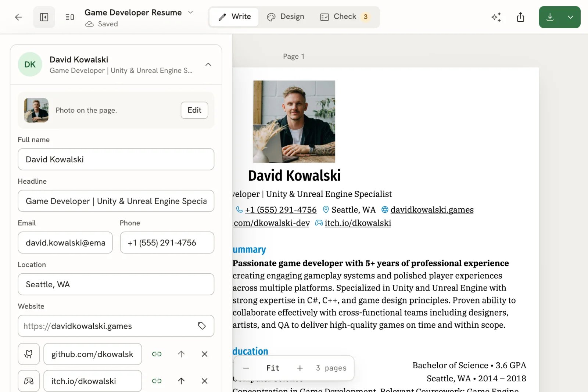Open the davidkowalski.games link in resume
The image size is (588, 392).
coord(432,210)
